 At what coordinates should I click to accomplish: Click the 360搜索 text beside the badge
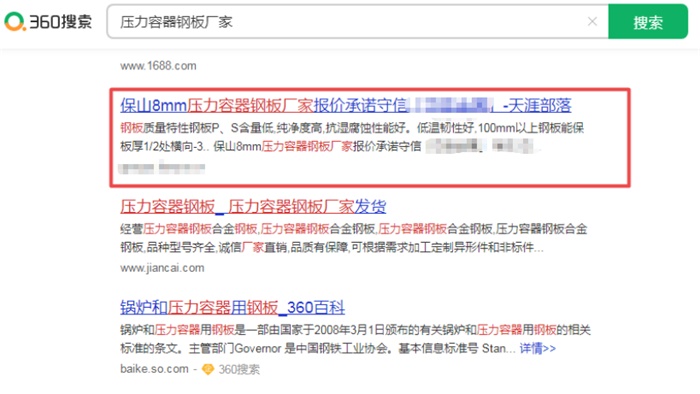239,369
